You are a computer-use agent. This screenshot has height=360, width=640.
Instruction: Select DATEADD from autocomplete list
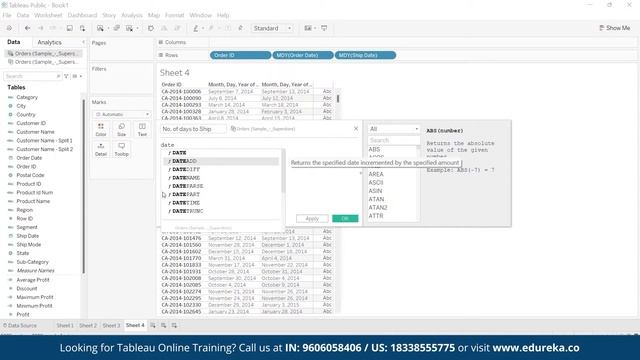click(221, 161)
